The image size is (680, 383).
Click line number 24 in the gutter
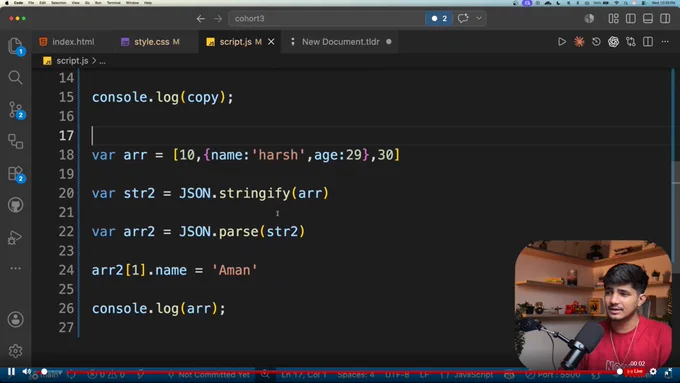pyautogui.click(x=66, y=270)
